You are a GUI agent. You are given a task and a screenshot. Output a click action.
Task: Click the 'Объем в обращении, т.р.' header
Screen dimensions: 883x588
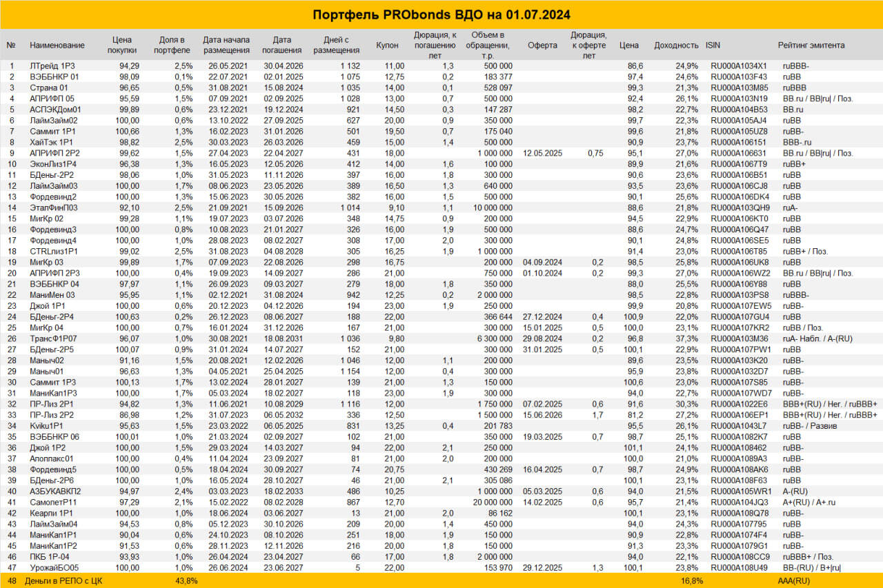pyautogui.click(x=488, y=45)
